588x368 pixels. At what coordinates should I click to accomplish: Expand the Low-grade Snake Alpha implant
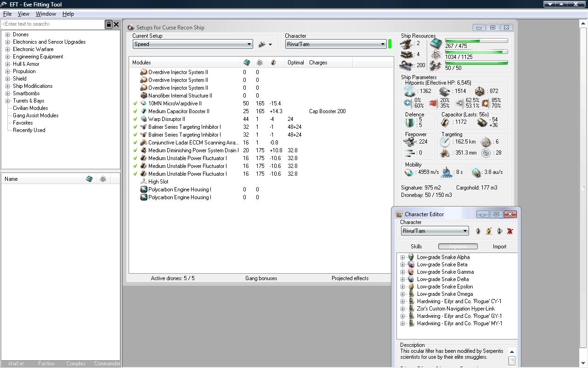403,257
